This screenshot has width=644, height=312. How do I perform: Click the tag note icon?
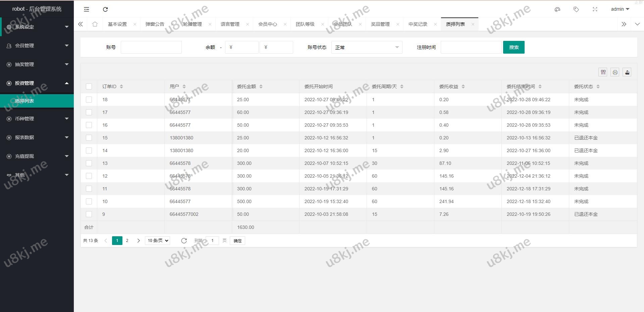576,9
